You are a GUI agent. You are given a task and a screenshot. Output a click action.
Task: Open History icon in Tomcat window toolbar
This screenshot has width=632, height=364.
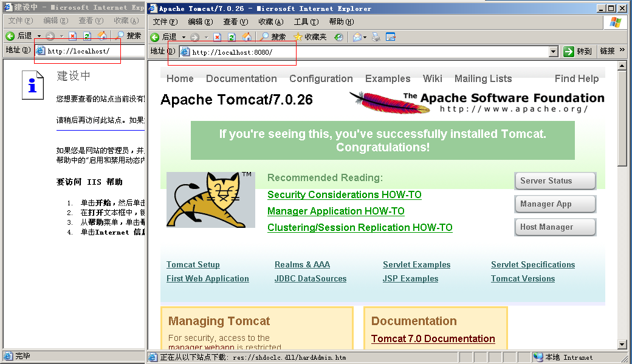(x=338, y=37)
